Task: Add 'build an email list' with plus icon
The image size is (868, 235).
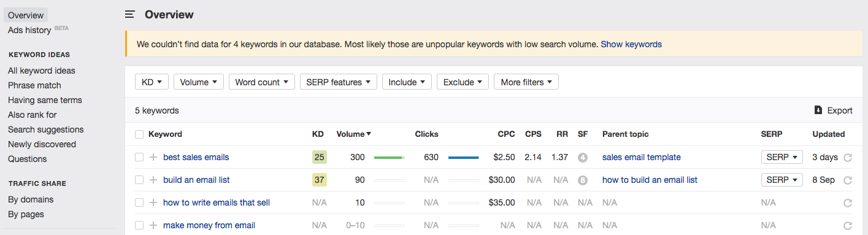Action: tap(153, 180)
